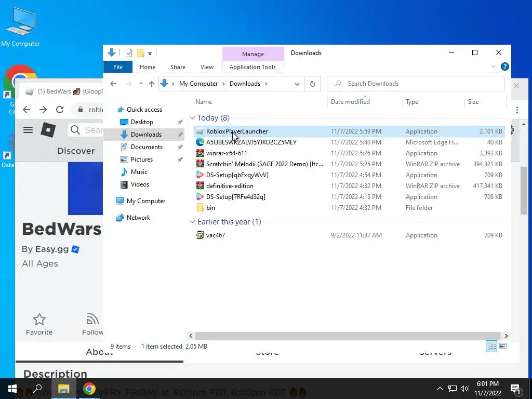Select the definitive-edition archive
The image size is (532, 399).
(349, 186)
